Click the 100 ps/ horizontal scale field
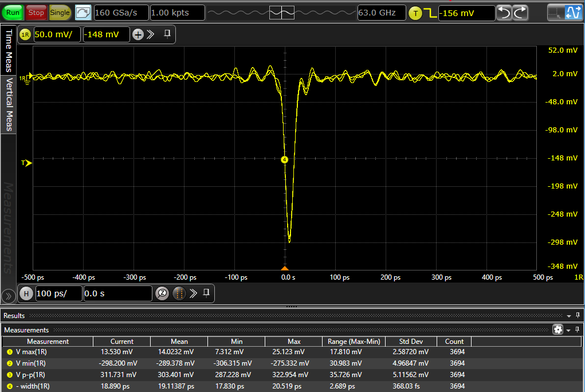The image size is (585, 392). (58, 294)
